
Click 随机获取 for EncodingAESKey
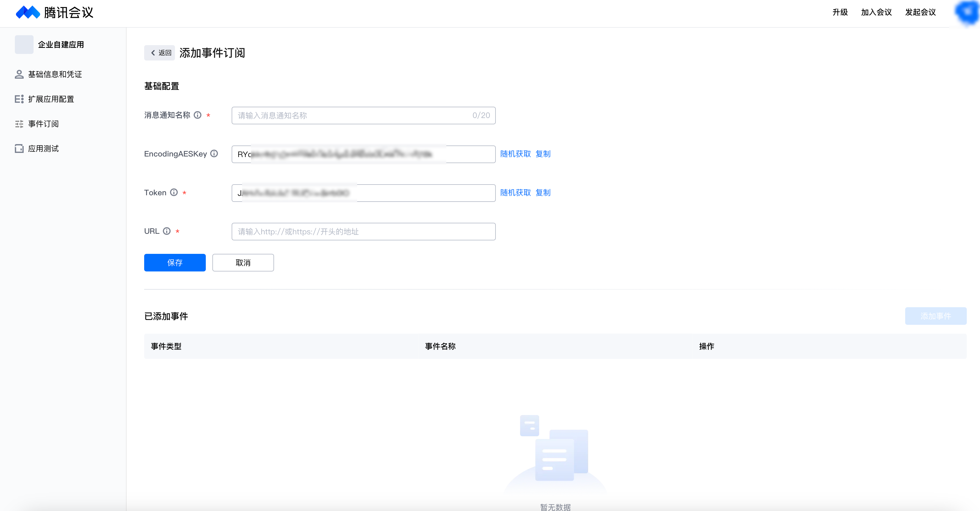click(x=516, y=154)
